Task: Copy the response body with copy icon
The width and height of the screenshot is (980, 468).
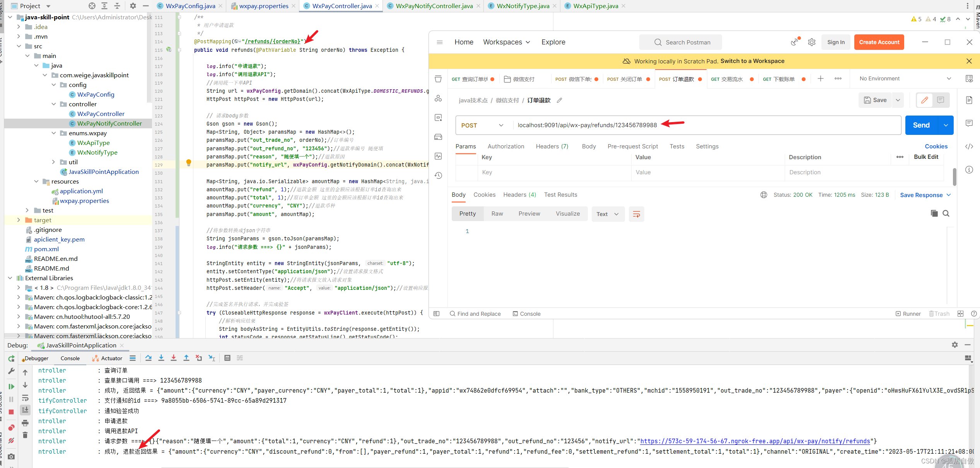Action: click(934, 213)
